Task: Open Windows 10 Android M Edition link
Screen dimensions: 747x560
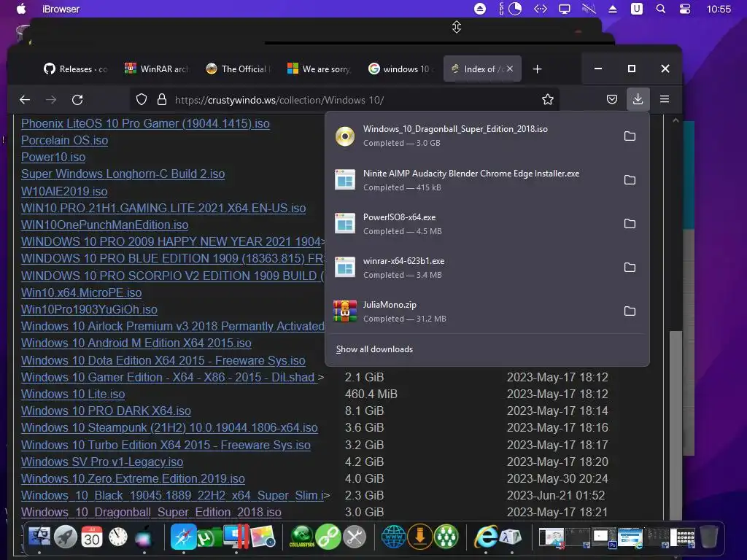Action: coord(136,343)
